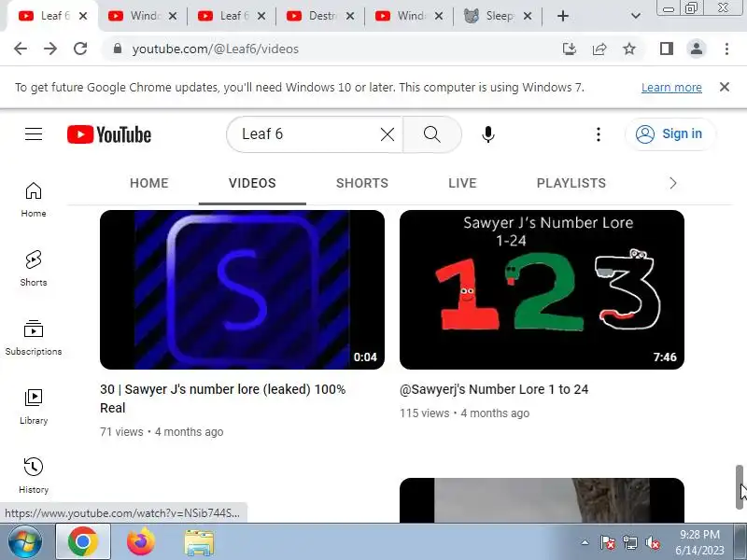This screenshot has width=747, height=560.
Task: Click the install app icon in address bar
Action: 570,49
